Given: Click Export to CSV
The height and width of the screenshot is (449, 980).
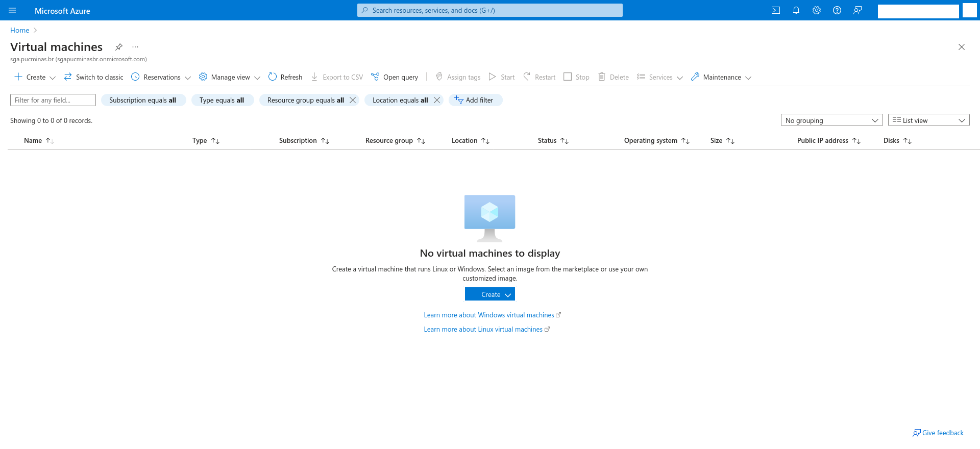Looking at the screenshot, I should [337, 77].
